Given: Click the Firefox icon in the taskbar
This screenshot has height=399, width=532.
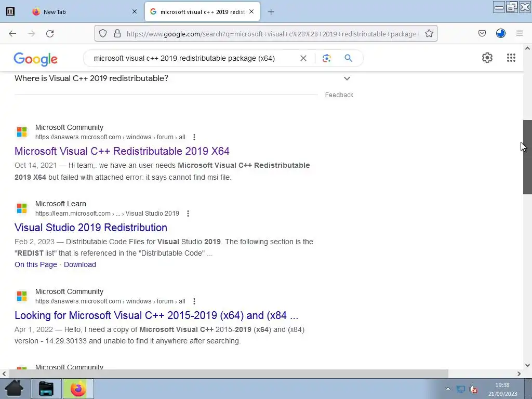Looking at the screenshot, I should click(x=78, y=389).
